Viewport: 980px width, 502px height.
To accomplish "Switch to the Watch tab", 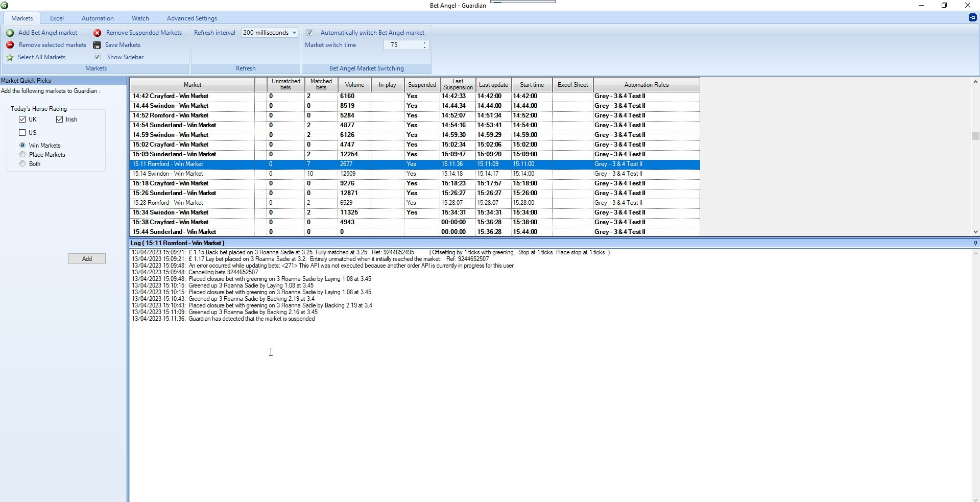I will coord(140,18).
